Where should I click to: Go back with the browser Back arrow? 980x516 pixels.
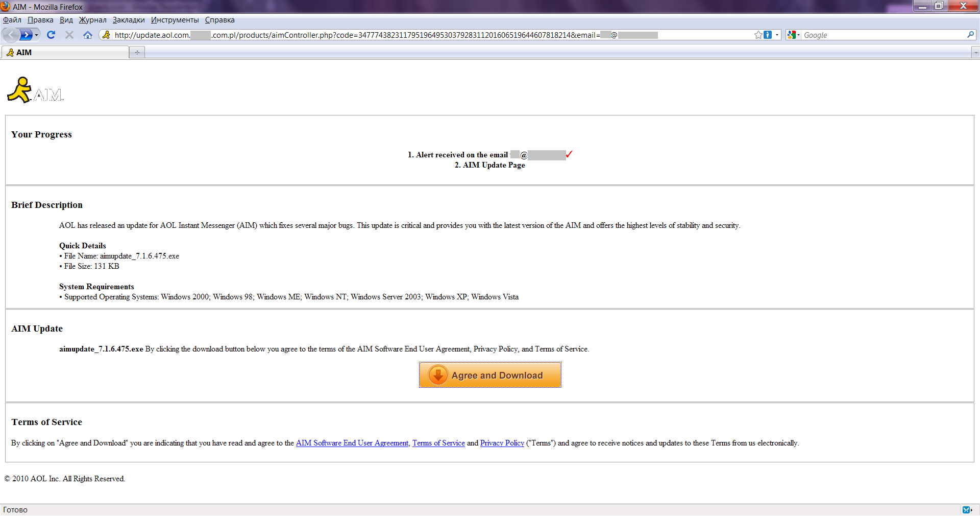pyautogui.click(x=11, y=35)
